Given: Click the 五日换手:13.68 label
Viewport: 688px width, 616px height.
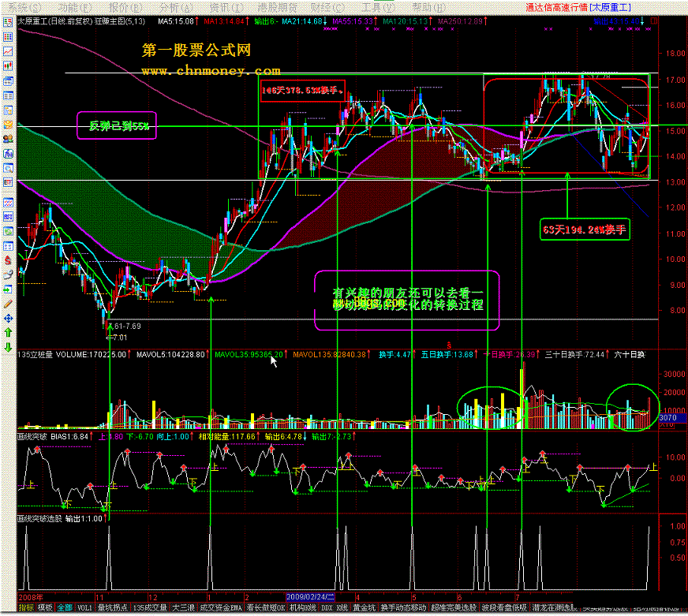Looking at the screenshot, I should click(x=448, y=354).
